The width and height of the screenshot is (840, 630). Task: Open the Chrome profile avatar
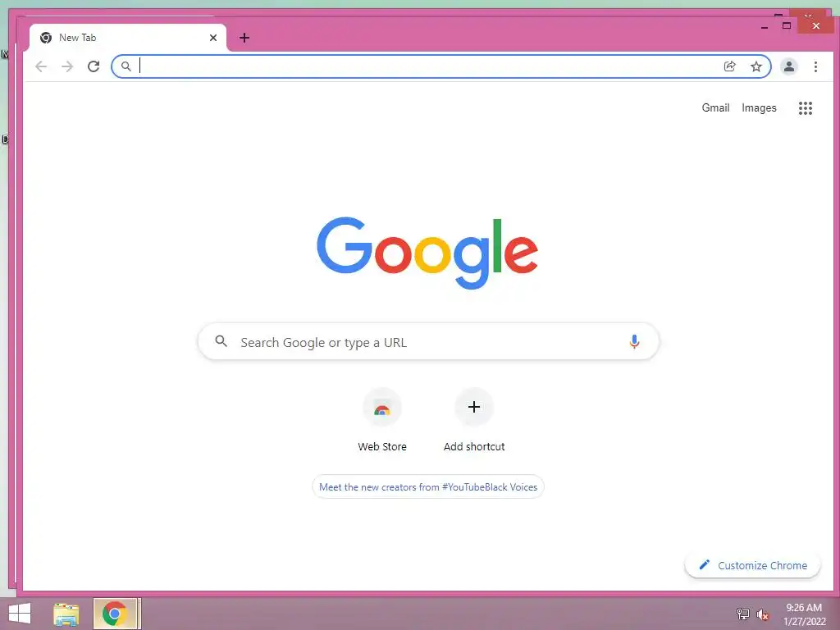788,66
